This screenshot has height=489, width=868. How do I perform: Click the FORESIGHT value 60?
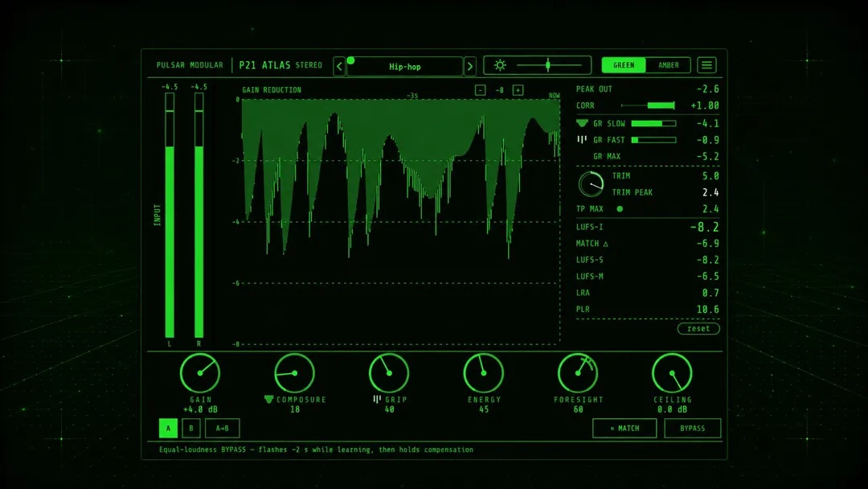(x=578, y=410)
